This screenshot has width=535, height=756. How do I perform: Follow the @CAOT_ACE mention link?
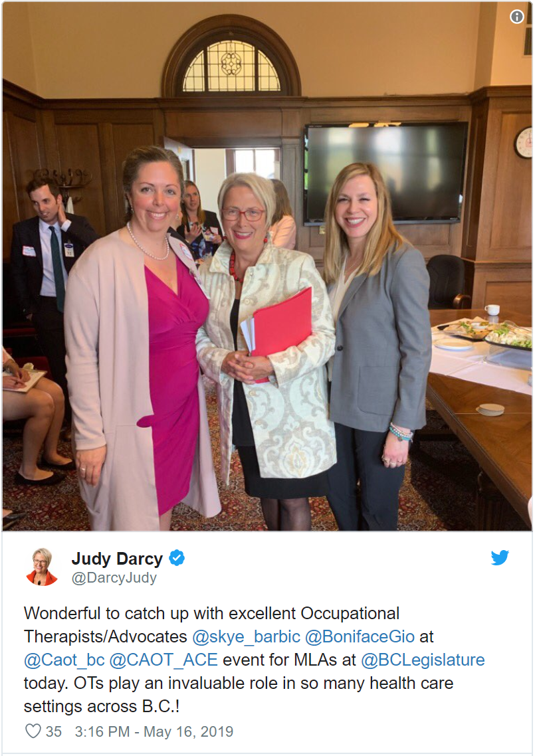[163, 660]
